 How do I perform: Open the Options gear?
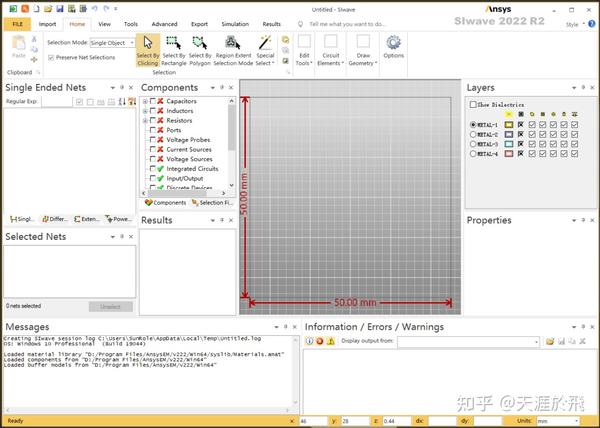(393, 47)
